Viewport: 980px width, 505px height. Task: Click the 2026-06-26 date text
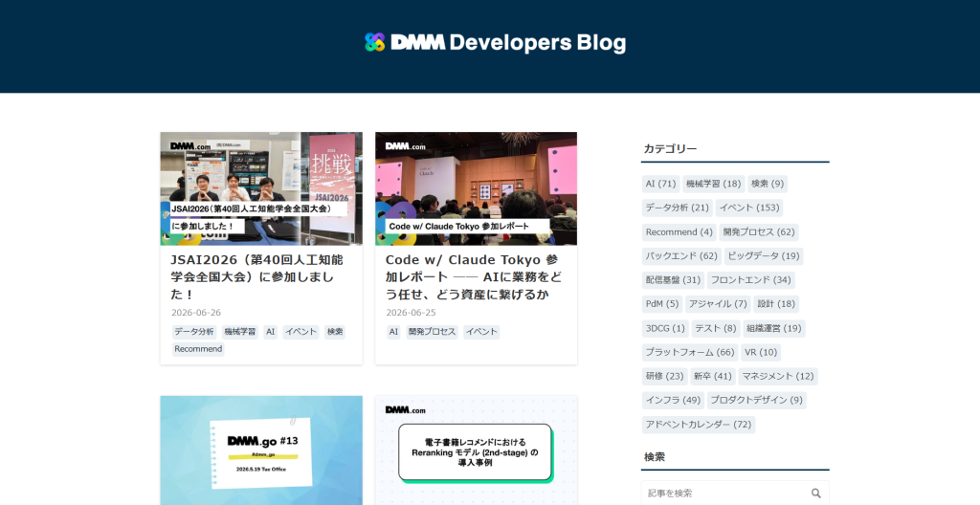tap(196, 313)
